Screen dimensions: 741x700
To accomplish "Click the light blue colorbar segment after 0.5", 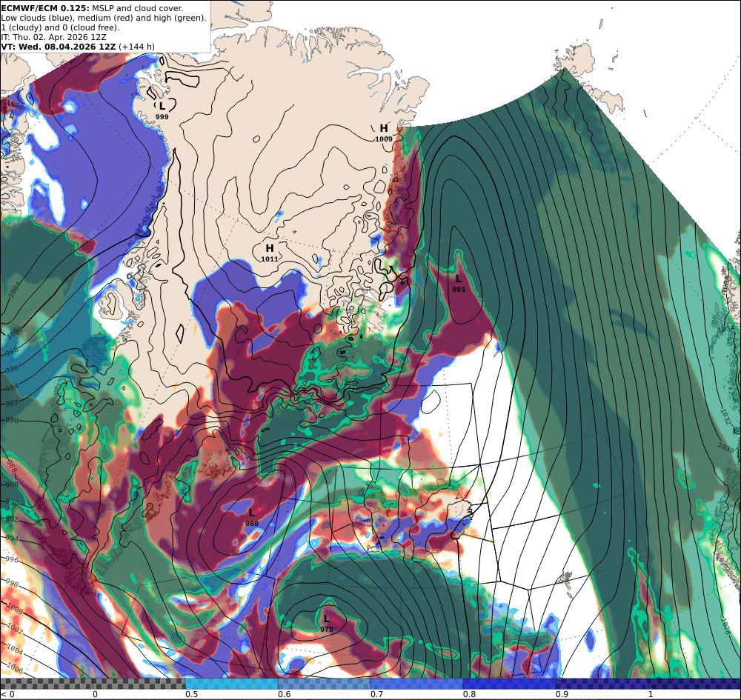I will click(231, 684).
